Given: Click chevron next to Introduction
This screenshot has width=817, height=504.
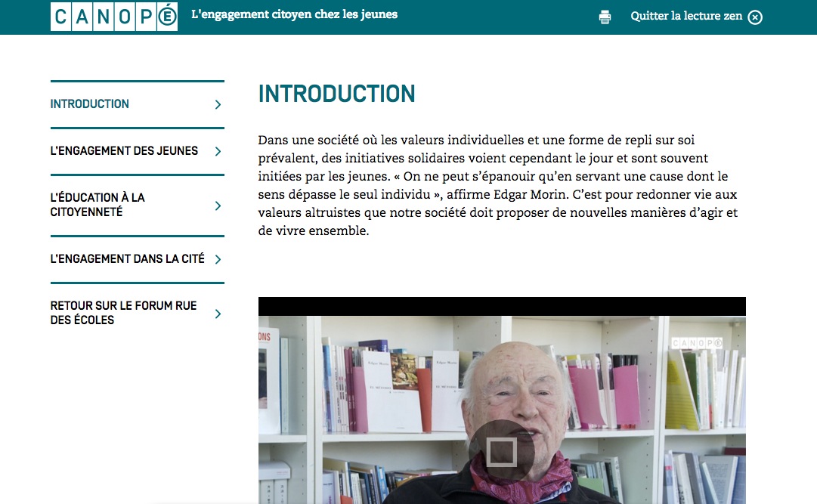Looking at the screenshot, I should [x=218, y=105].
